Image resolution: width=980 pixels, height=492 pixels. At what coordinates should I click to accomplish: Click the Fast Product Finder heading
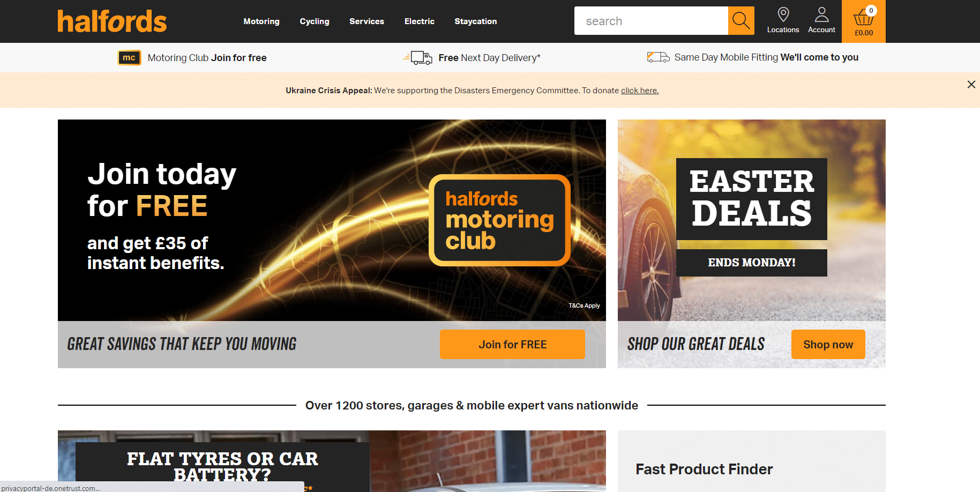(x=704, y=469)
